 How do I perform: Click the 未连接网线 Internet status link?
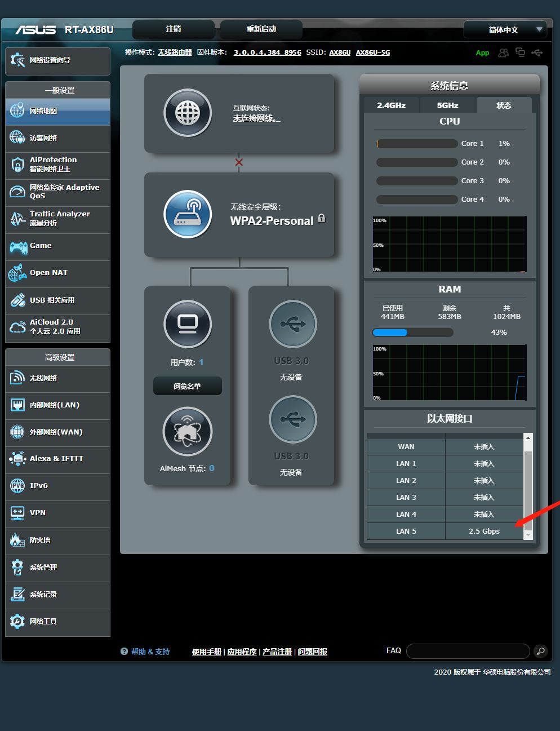point(256,118)
